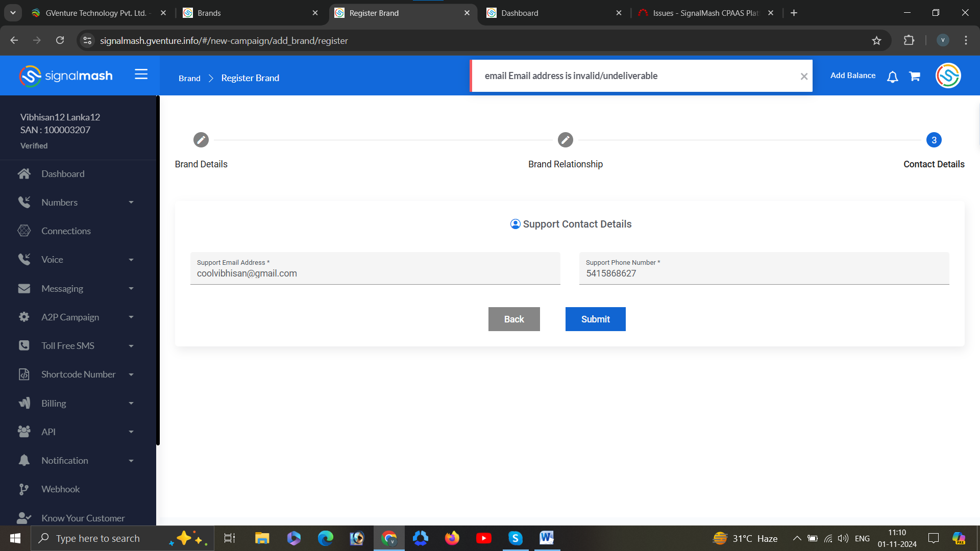Open the user profile avatar icon
This screenshot has width=980, height=551.
coord(948,76)
